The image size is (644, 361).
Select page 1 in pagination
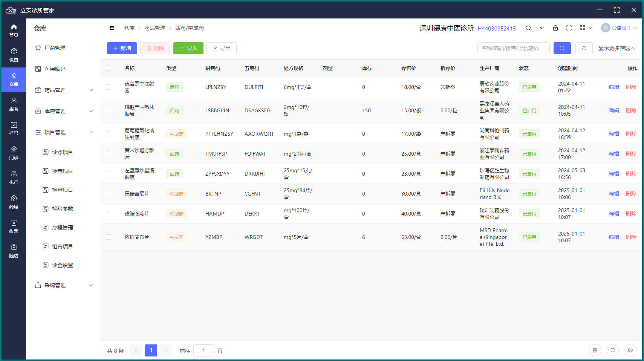click(x=151, y=350)
